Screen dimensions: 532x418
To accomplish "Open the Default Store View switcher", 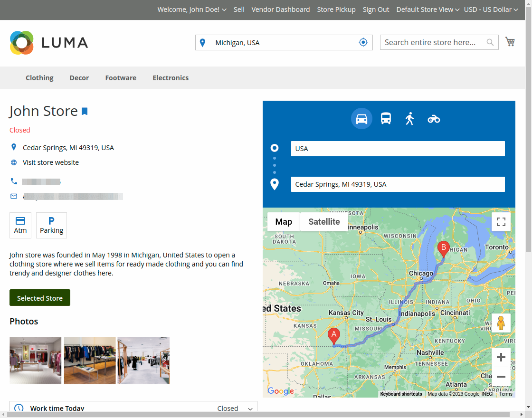I will (427, 9).
